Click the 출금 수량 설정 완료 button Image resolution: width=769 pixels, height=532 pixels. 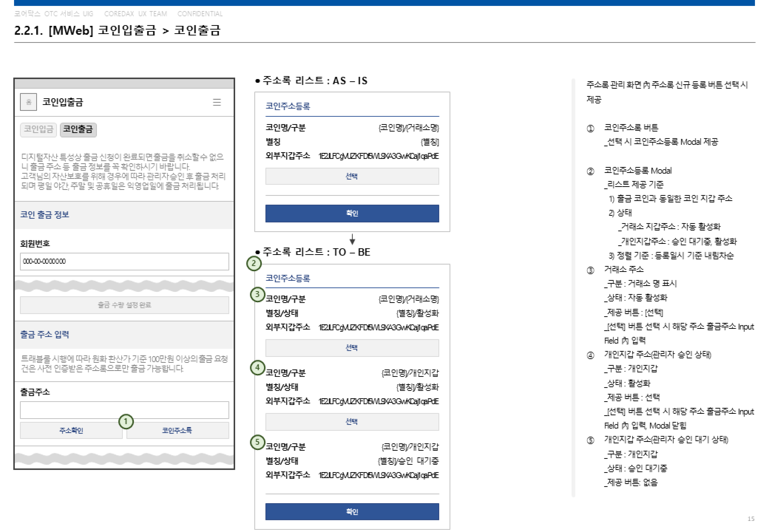[x=124, y=305]
